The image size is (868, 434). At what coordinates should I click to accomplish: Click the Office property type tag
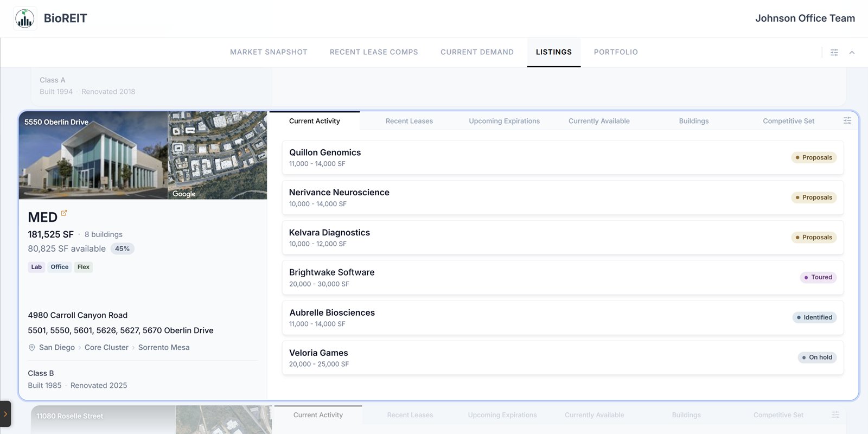[x=60, y=267]
